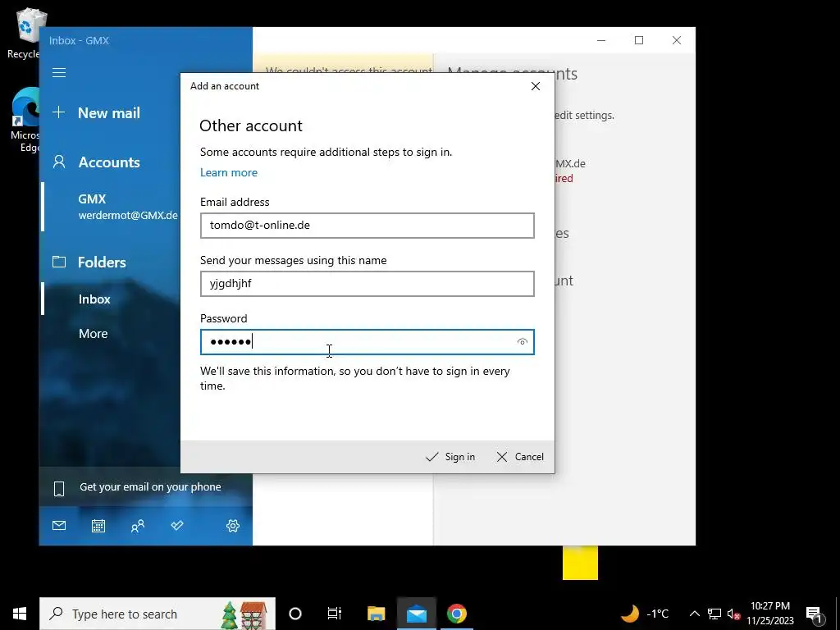Open the notification center icon
This screenshot has height=630, width=840.
pos(814,614)
